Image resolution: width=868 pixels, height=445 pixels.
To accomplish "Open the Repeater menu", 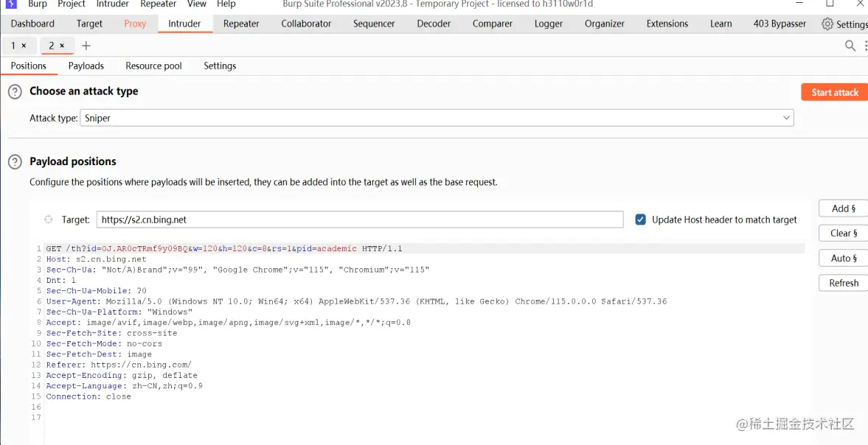I will (159, 4).
